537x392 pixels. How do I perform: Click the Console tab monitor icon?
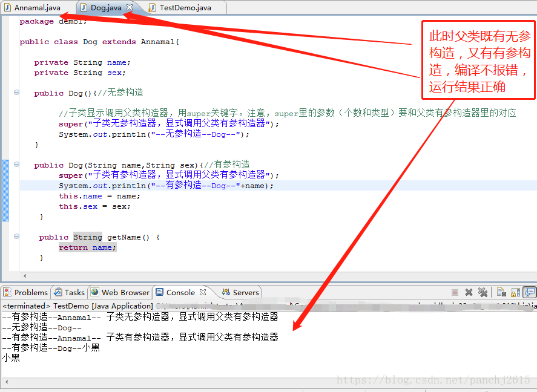(x=159, y=292)
